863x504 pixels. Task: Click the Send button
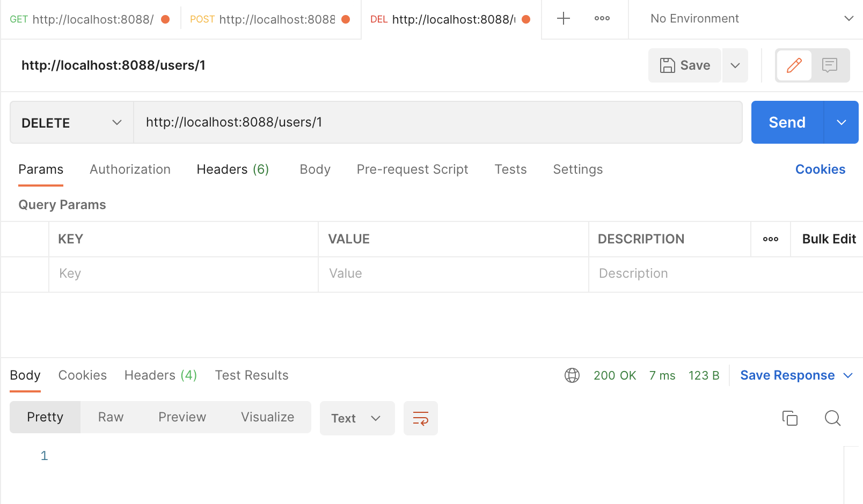click(x=787, y=122)
